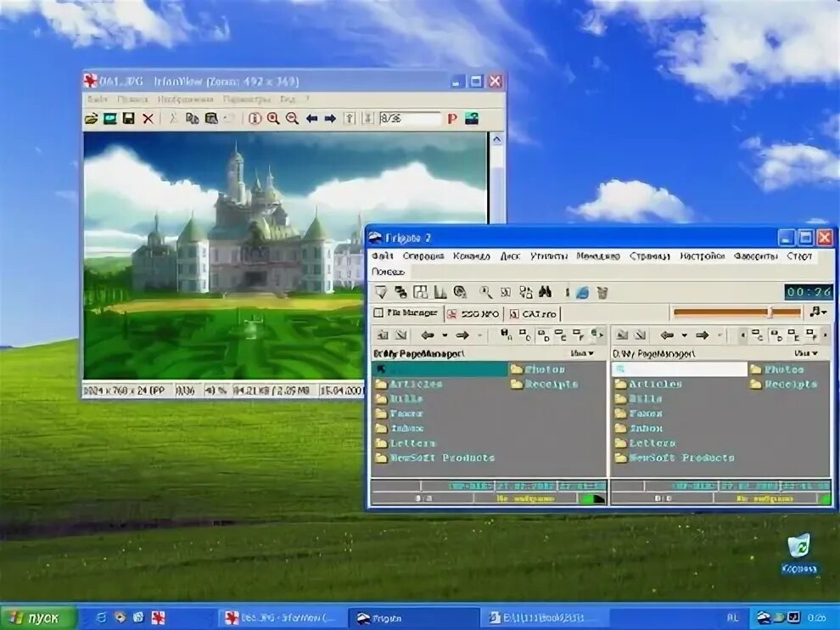Viewport: 840px width, 630px height.
Task: Open Утилиты menu in Frigate
Action: 549,256
